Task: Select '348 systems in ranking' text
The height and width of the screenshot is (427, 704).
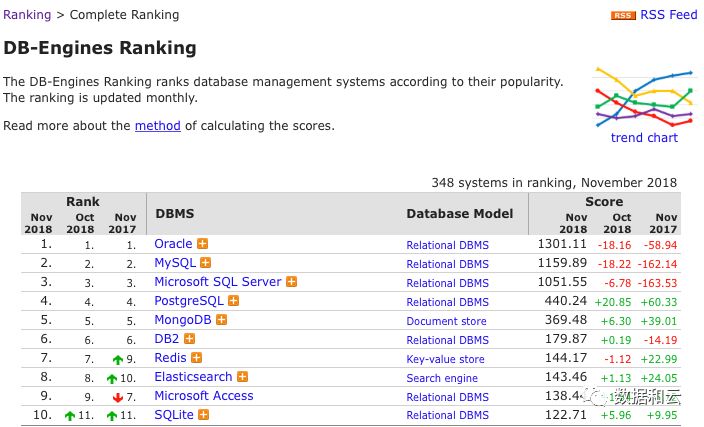Action: [x=501, y=183]
